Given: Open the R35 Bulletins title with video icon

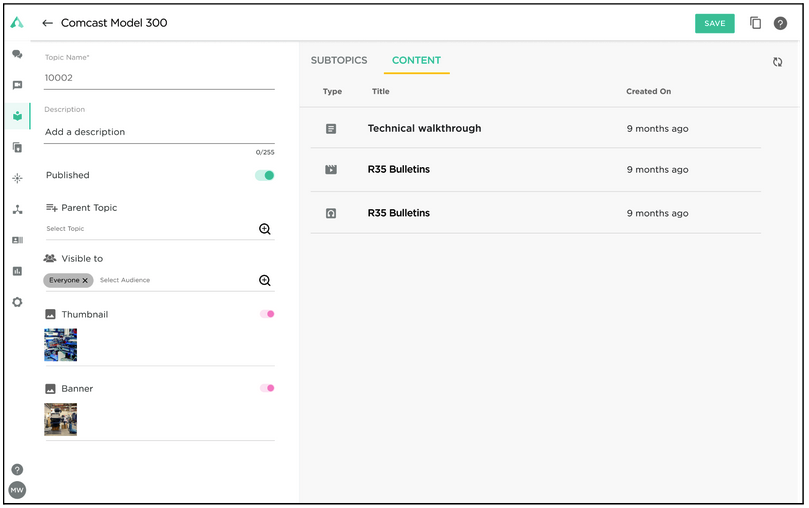Looking at the screenshot, I should tap(399, 170).
